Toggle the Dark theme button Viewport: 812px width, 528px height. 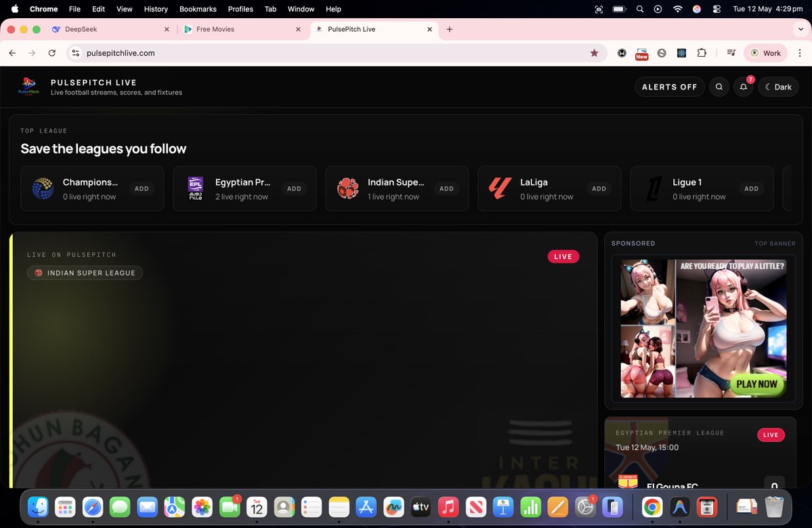click(x=778, y=87)
